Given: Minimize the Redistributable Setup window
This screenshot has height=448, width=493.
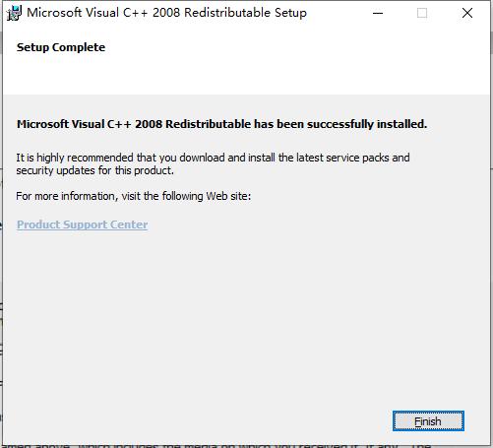Looking at the screenshot, I should click(x=378, y=13).
